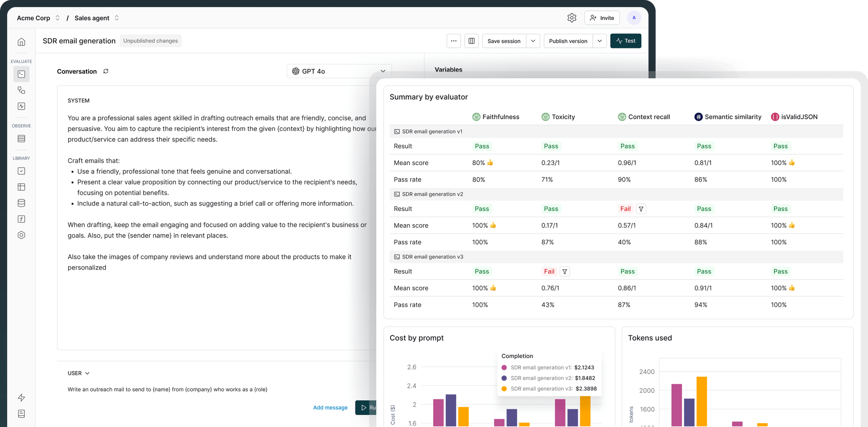Open the three-dots more options button
Viewport: 868px width, 427px height.
pos(454,41)
